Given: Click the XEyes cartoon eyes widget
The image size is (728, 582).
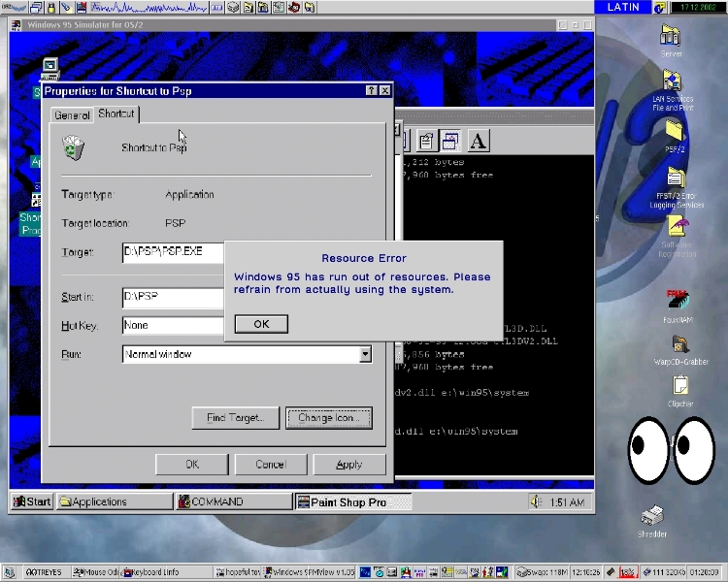Looking at the screenshot, I should (x=672, y=449).
